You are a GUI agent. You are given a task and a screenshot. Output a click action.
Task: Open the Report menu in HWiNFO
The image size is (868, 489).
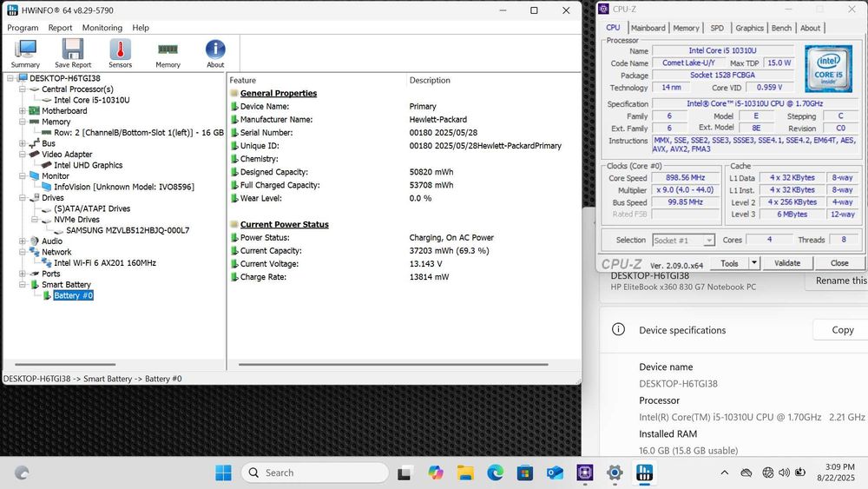click(x=60, y=28)
